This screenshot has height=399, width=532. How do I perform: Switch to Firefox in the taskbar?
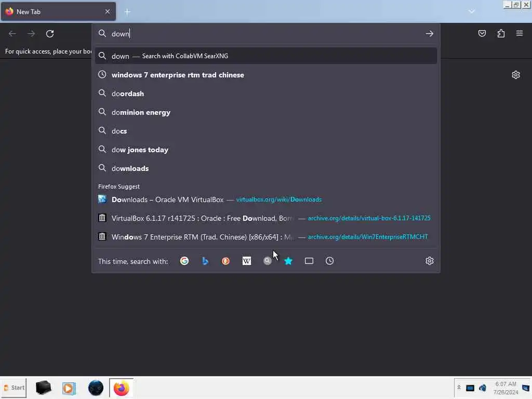122,388
